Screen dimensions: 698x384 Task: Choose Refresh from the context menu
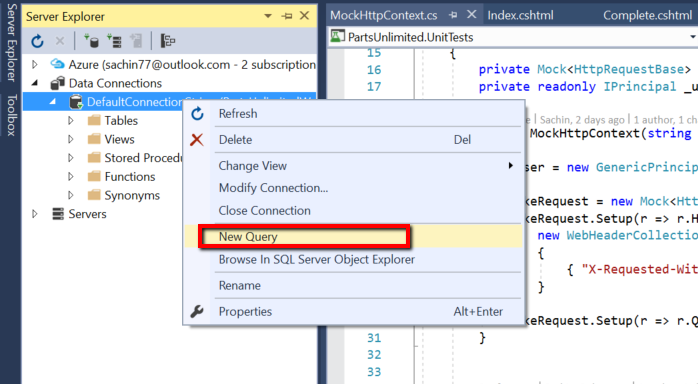[x=354, y=114]
